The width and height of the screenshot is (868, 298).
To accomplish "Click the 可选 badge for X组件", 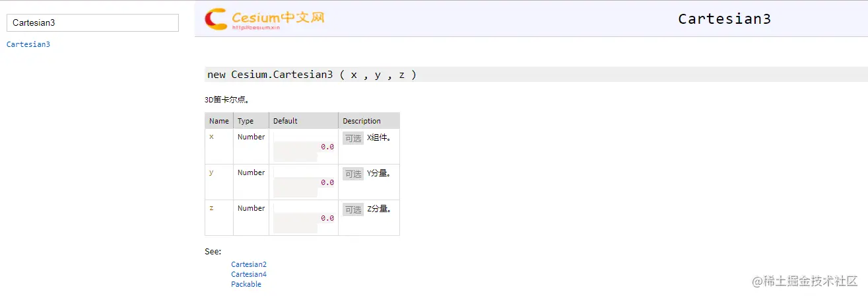I will (x=353, y=138).
